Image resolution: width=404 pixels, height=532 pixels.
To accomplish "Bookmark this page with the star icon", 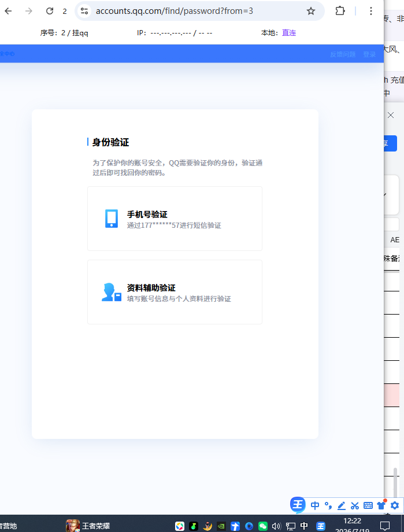I will pyautogui.click(x=311, y=11).
